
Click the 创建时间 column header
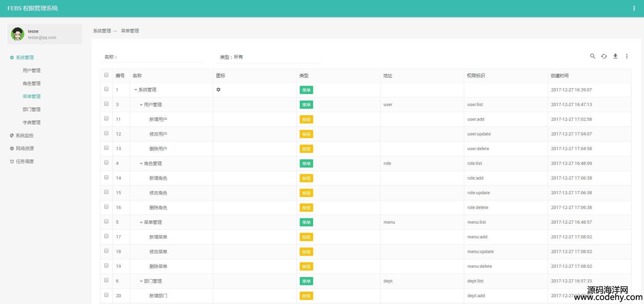560,76
